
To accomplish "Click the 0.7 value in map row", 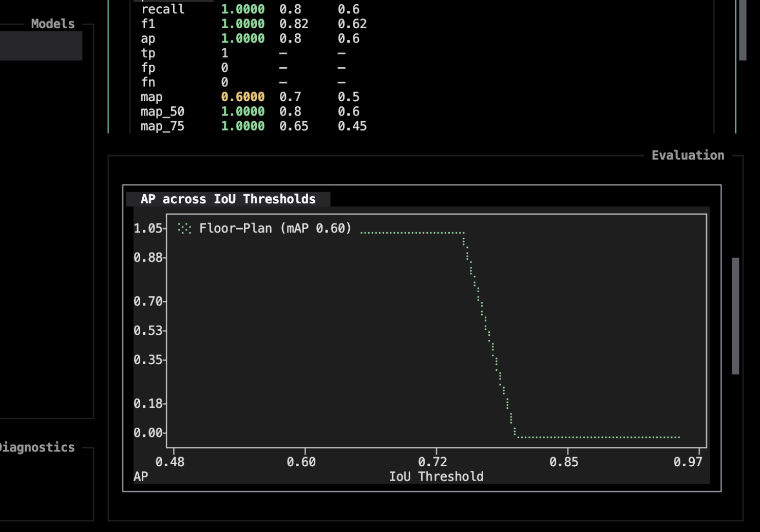I will point(290,97).
